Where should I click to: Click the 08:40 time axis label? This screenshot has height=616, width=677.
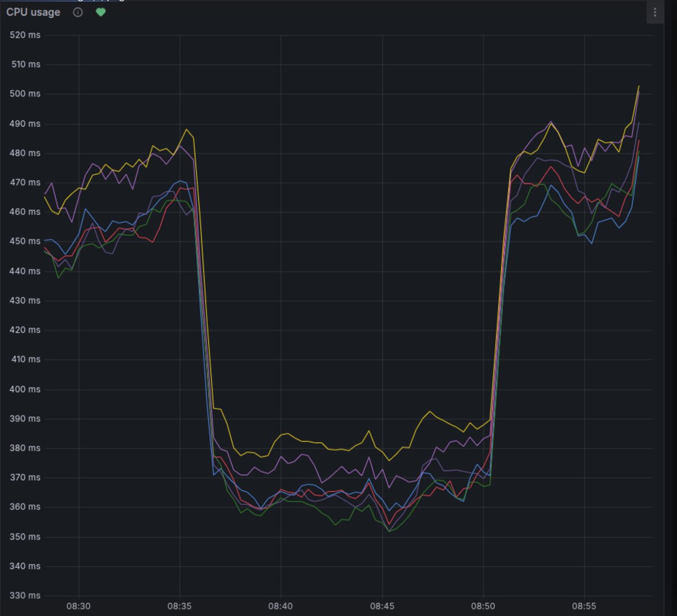tap(280, 606)
